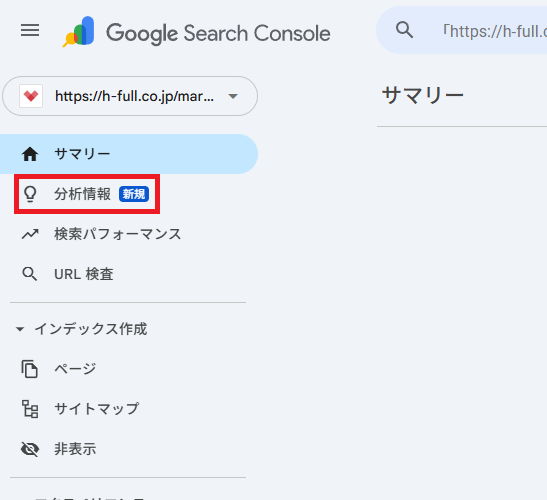This screenshot has width=547, height=500.
Task: Click the lightbulb icon for 分析情報
Action: tap(30, 194)
